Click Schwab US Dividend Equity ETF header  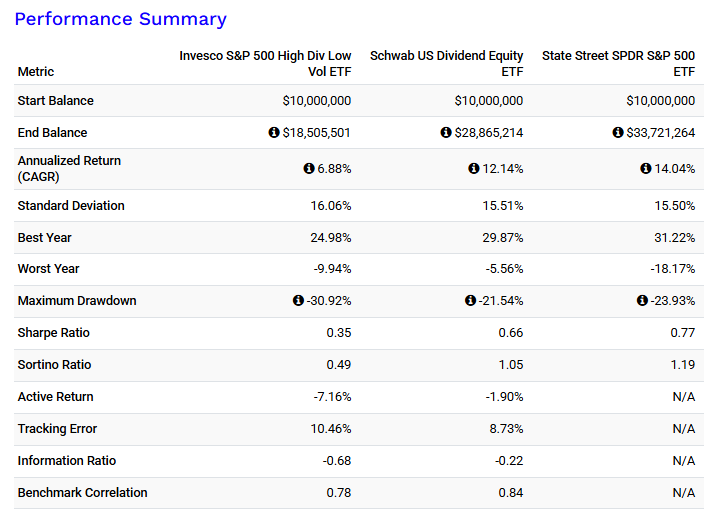[x=446, y=64]
